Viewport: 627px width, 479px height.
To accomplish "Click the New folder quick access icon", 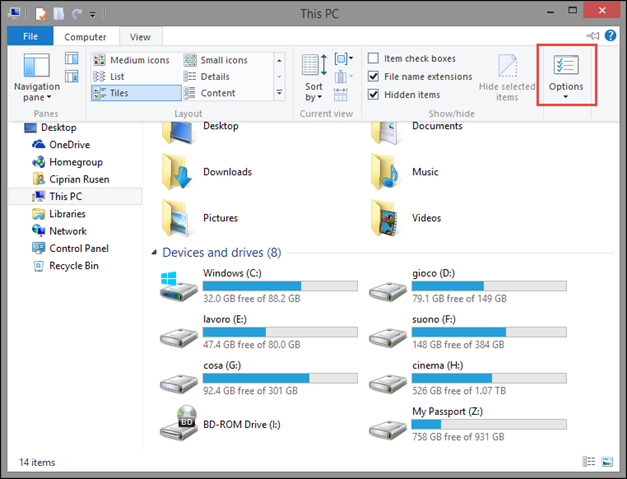I will [x=59, y=14].
